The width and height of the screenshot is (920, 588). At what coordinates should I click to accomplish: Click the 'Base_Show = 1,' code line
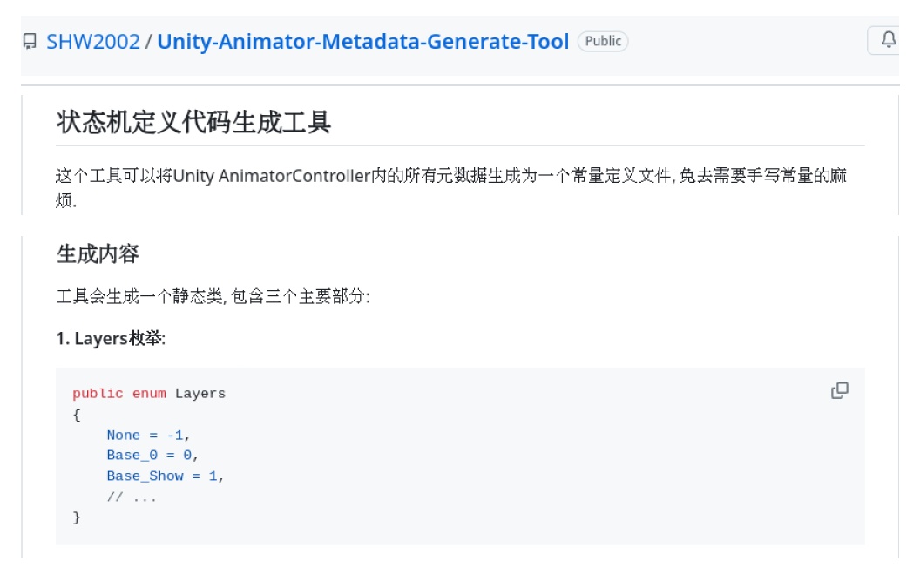click(166, 476)
